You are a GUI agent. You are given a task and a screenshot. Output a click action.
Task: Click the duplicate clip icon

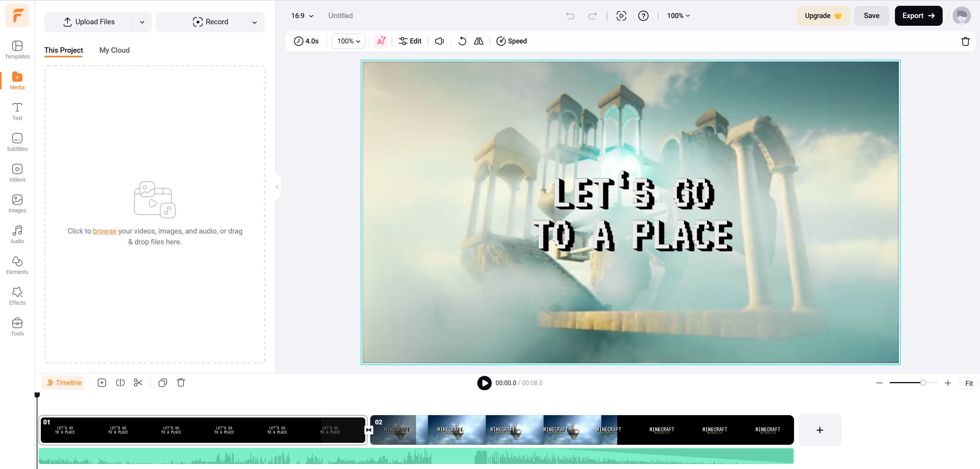pyautogui.click(x=162, y=382)
